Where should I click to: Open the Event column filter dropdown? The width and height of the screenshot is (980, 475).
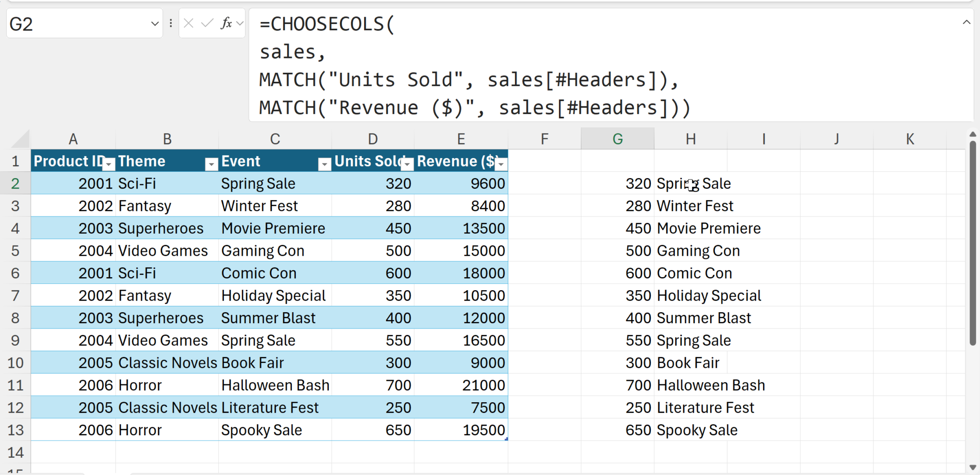(324, 164)
